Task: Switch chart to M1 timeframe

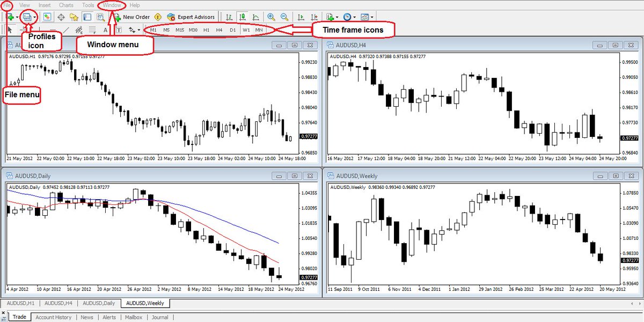Action: [153, 30]
